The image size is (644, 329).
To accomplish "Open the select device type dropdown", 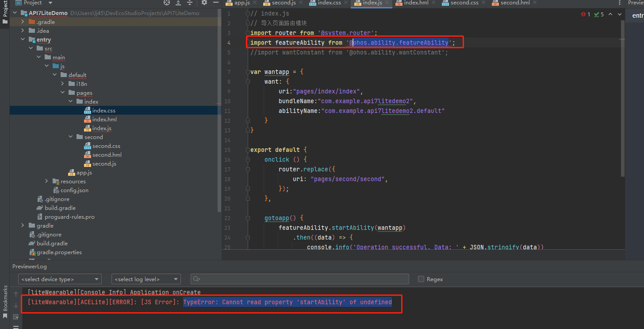I will tap(60, 279).
